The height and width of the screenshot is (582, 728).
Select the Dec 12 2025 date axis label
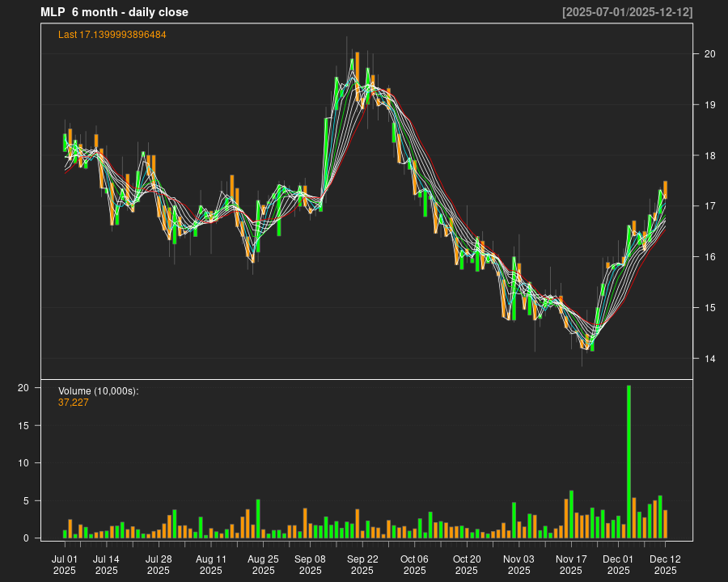[x=665, y=564]
